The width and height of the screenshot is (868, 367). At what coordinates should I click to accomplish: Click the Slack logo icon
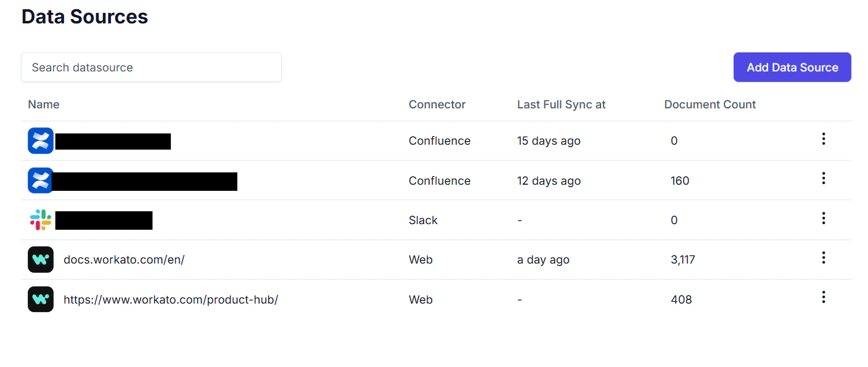click(41, 220)
